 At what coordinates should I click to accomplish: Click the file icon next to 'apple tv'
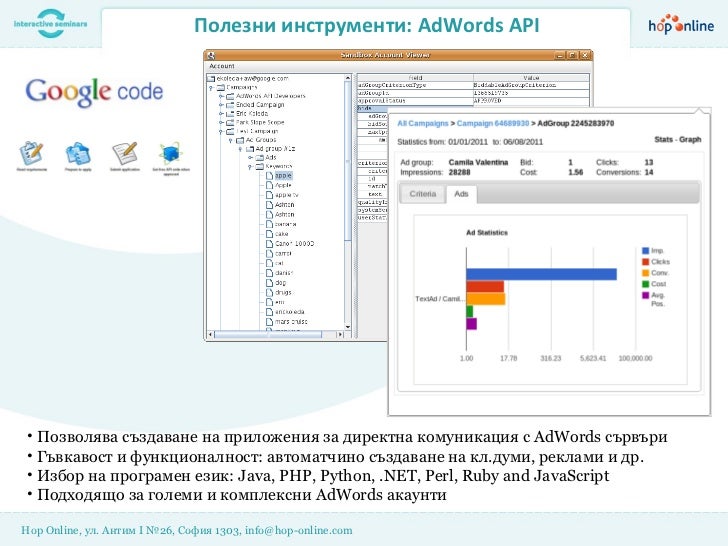(269, 195)
